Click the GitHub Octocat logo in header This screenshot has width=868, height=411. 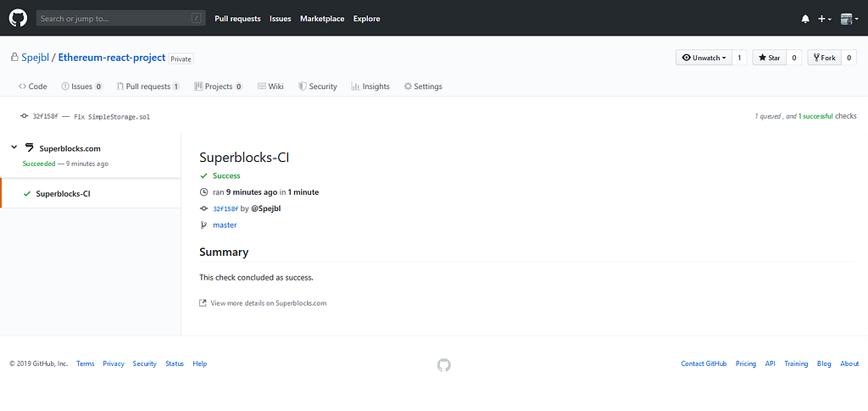point(18,18)
